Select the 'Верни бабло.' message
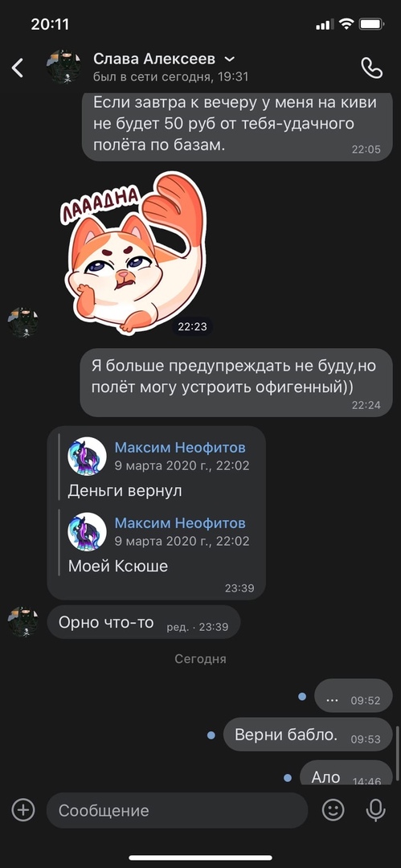 point(308,735)
